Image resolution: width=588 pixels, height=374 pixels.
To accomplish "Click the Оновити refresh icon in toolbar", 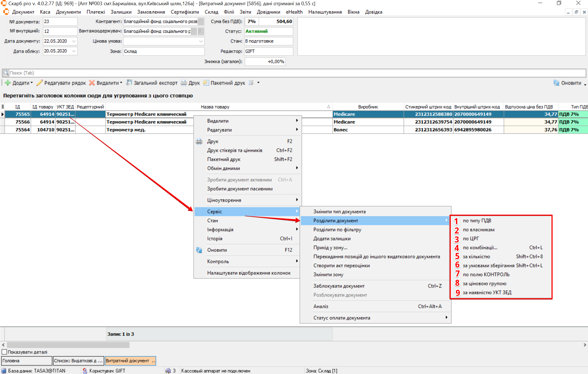I will 556,83.
